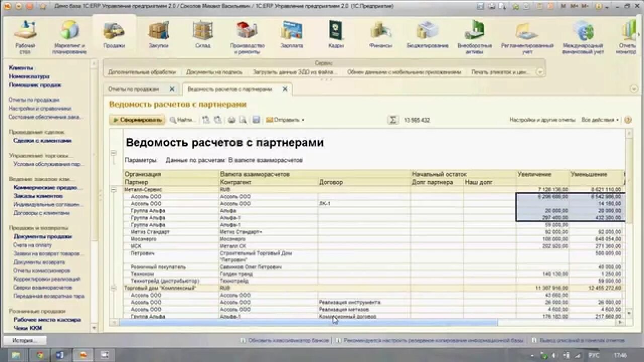Click the M+ memory button in title bar
Image resolution: width=644 pixels, height=362 pixels.
[x=575, y=6]
